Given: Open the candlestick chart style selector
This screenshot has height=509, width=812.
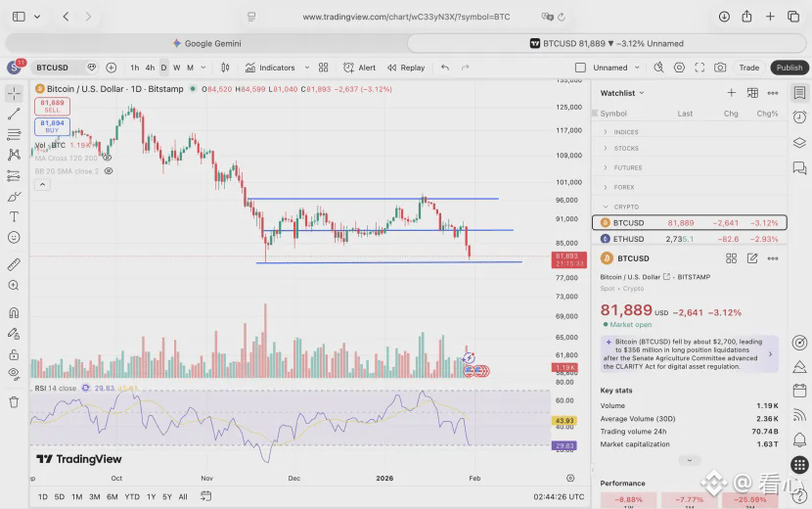Looking at the screenshot, I should point(225,68).
